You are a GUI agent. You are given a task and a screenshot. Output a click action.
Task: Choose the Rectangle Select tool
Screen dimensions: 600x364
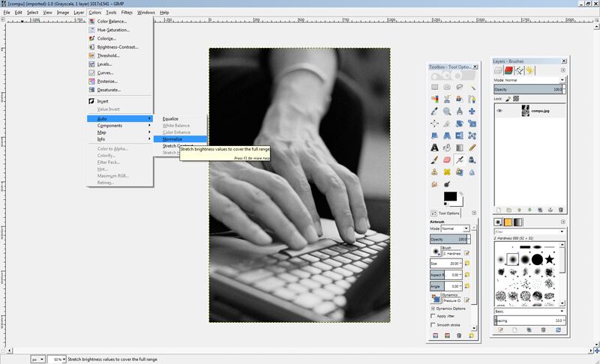pos(434,87)
